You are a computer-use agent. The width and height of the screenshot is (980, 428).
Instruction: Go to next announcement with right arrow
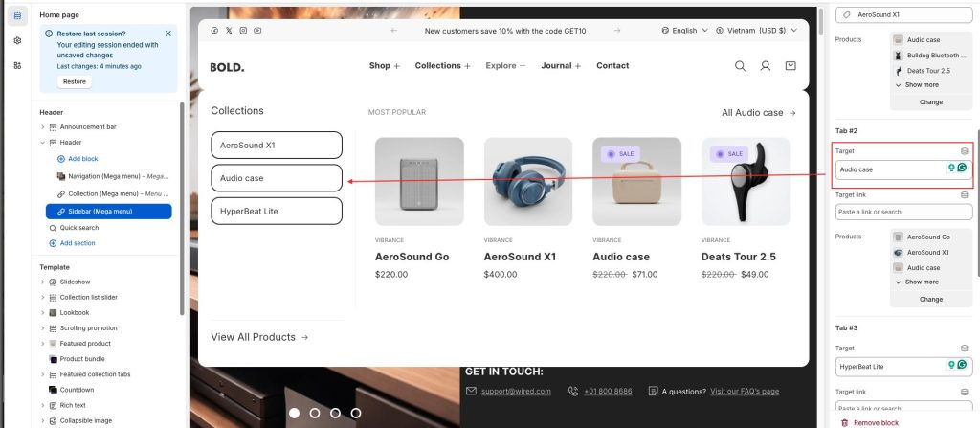[617, 31]
